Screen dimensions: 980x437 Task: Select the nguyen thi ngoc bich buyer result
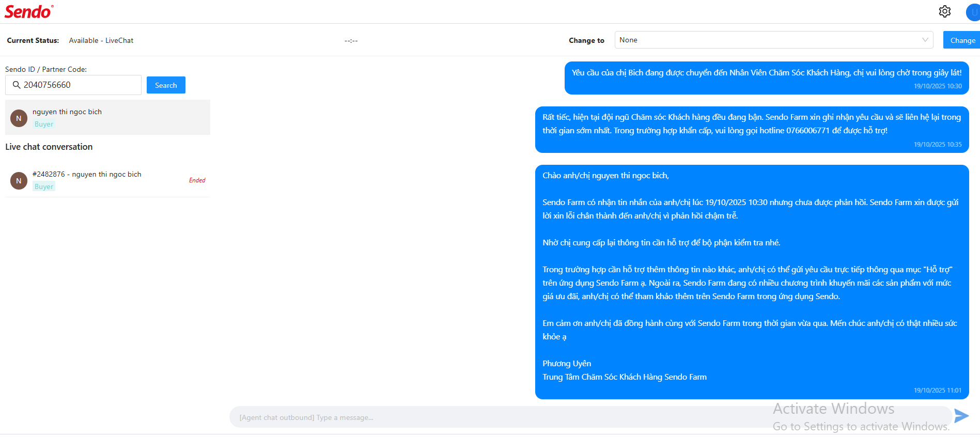107,117
